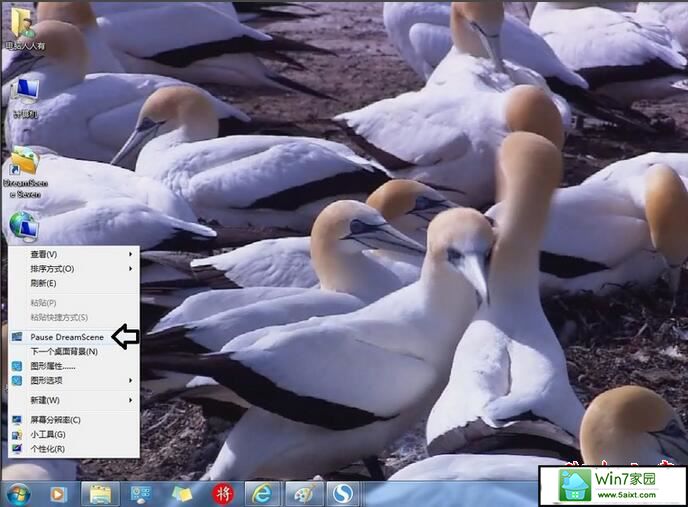Image resolution: width=688 pixels, height=507 pixels.
Task: Choose 新建(W) menu entry
Action: click(74, 400)
